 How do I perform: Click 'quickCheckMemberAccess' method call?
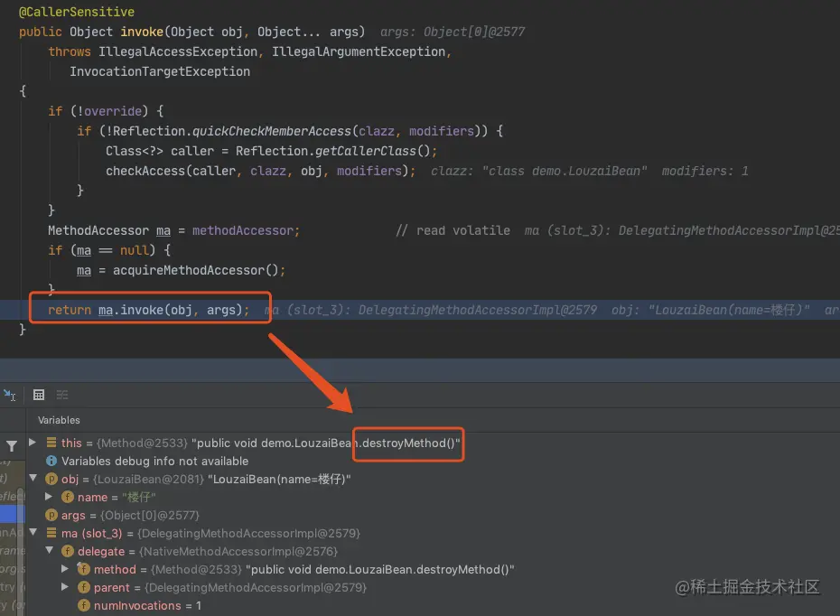coord(272,131)
